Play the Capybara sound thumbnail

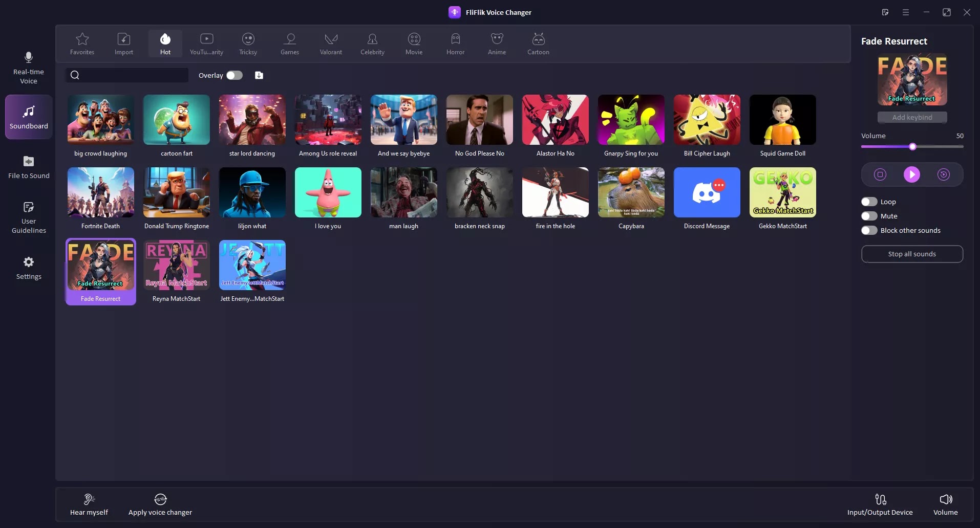(x=631, y=192)
